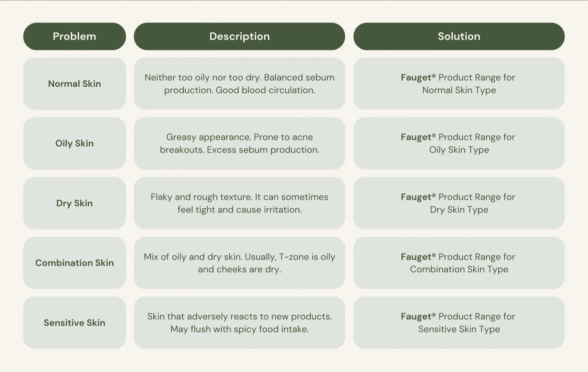Open the Product Range for Dry Skin Type
This screenshot has width=588, height=372.
coord(459,203)
